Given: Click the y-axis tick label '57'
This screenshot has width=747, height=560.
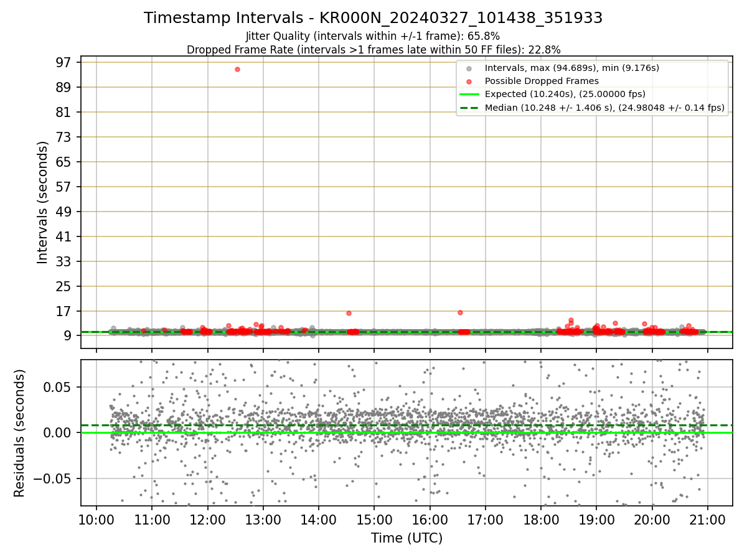Looking at the screenshot, I should (65, 187).
